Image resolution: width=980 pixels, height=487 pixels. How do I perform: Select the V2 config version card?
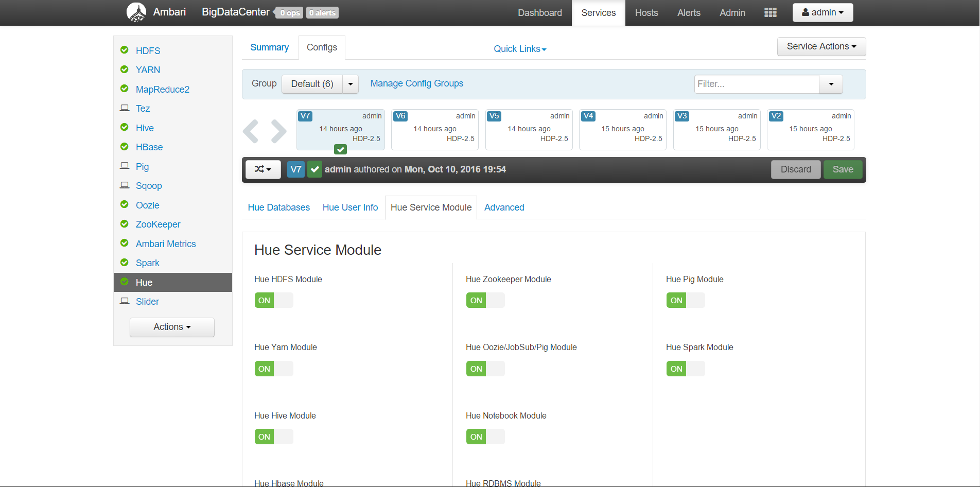click(x=810, y=129)
